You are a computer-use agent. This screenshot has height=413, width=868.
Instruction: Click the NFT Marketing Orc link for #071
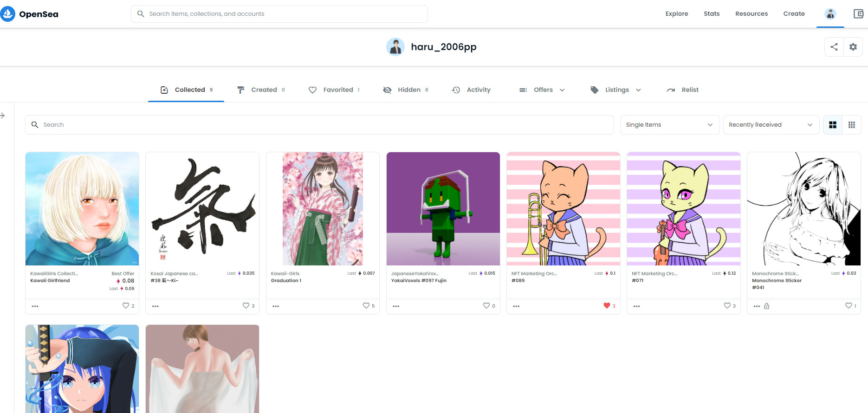pos(654,274)
